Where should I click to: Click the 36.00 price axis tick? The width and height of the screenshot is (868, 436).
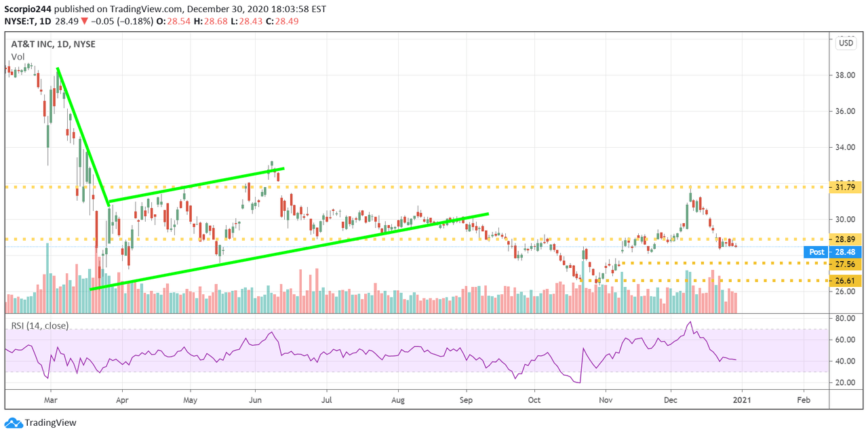(845, 111)
